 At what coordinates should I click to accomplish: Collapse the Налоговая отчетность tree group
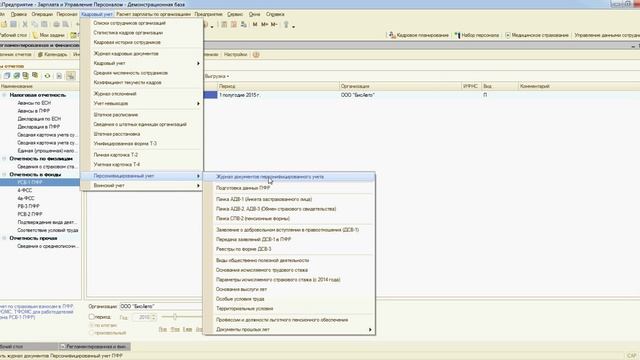(4, 95)
